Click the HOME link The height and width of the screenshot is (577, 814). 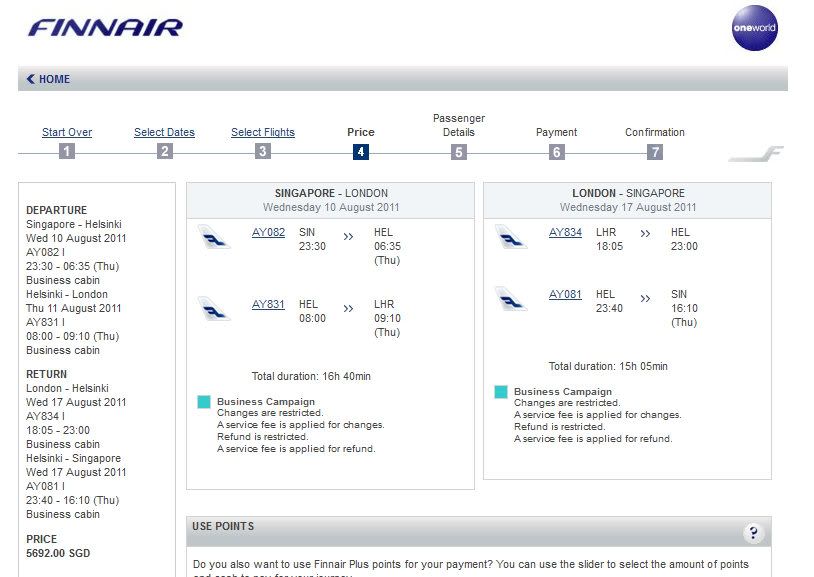(x=55, y=79)
